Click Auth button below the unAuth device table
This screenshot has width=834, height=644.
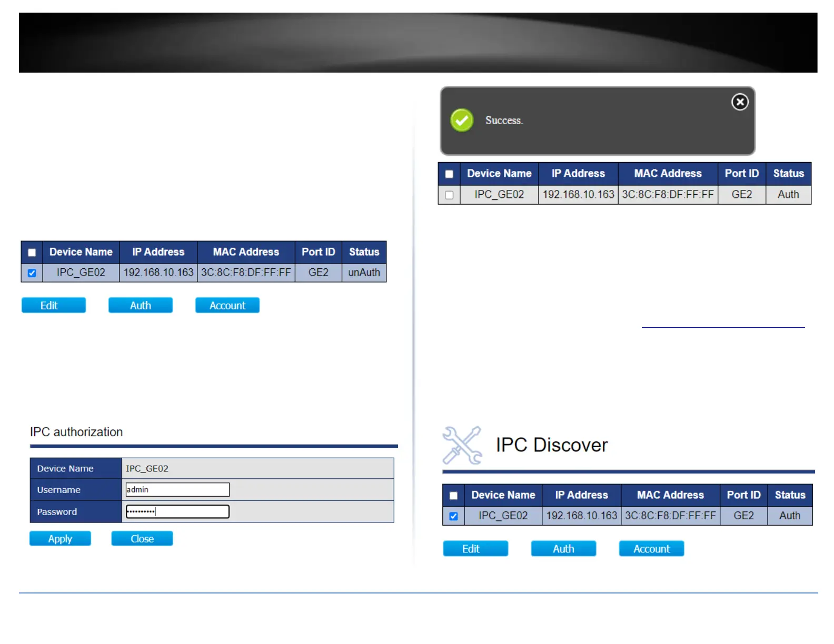[141, 305]
